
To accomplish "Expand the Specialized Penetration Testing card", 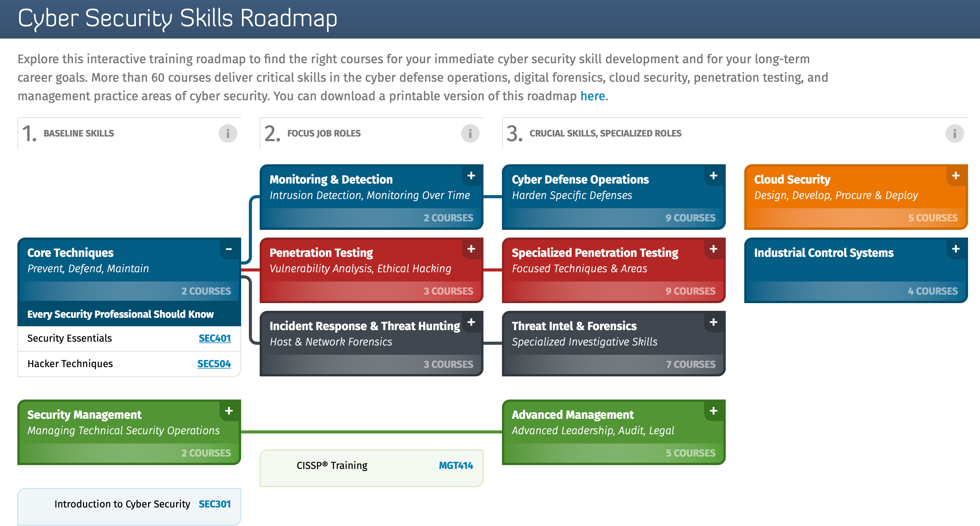I will click(714, 249).
